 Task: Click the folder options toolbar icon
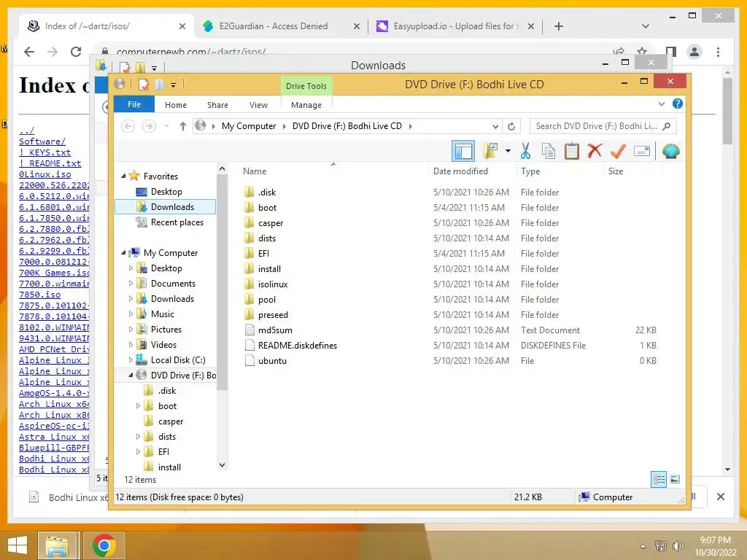coord(490,151)
